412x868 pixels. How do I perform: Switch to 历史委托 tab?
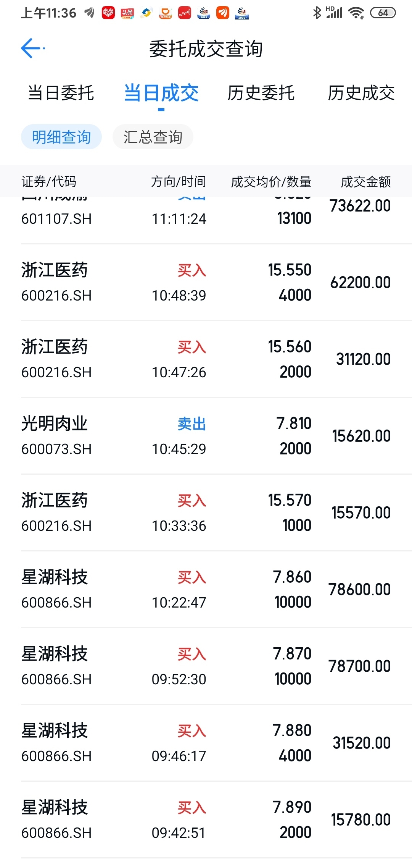[x=261, y=93]
